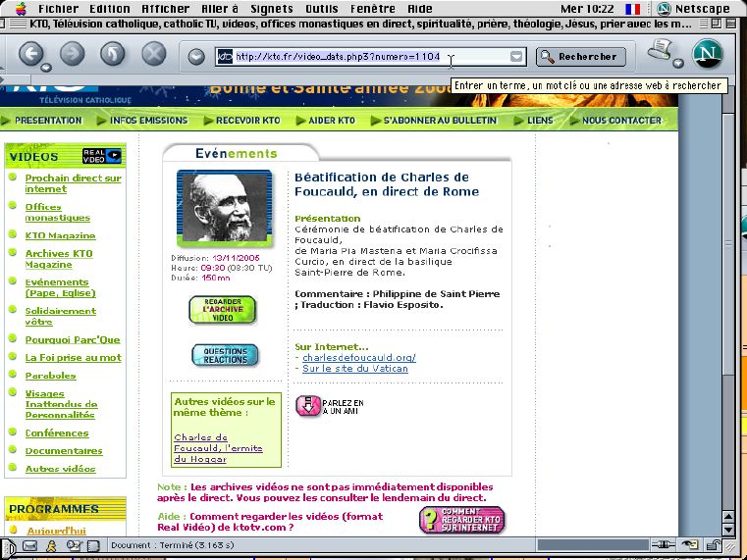Viewport: 747px width, 560px height.
Task: Click the Rechercher search button
Action: 581,57
